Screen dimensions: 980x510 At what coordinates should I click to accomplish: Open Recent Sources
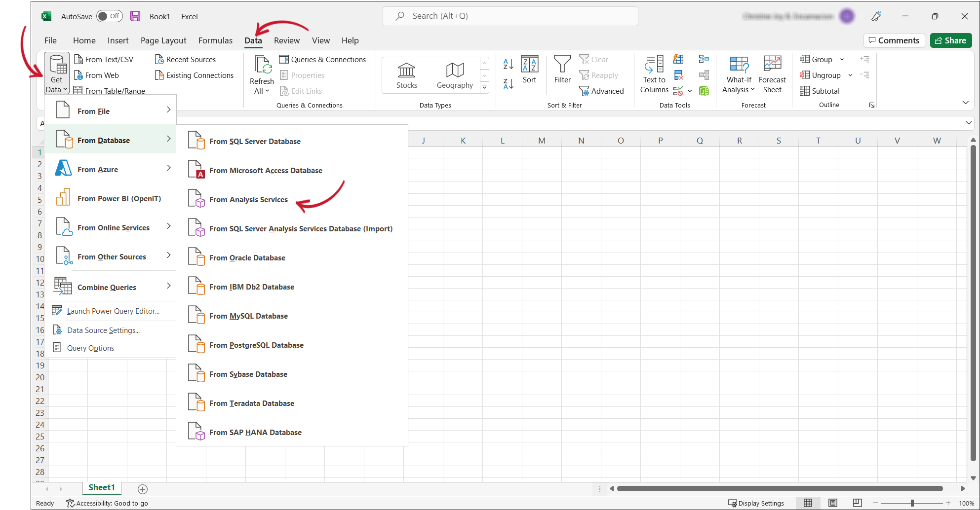pos(186,59)
